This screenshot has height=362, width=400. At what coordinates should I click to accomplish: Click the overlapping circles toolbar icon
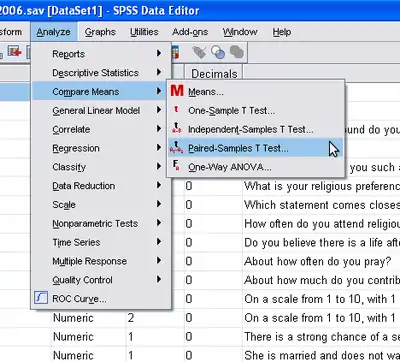[218, 52]
